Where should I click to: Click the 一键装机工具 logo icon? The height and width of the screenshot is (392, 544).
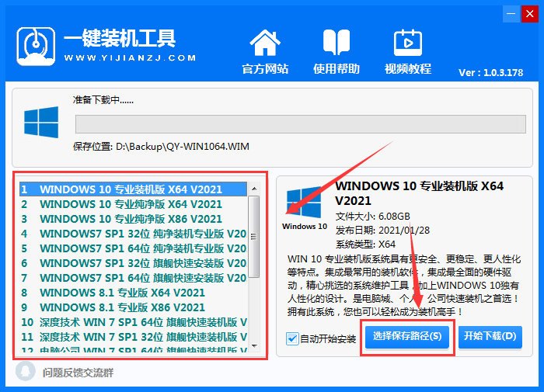click(x=36, y=47)
